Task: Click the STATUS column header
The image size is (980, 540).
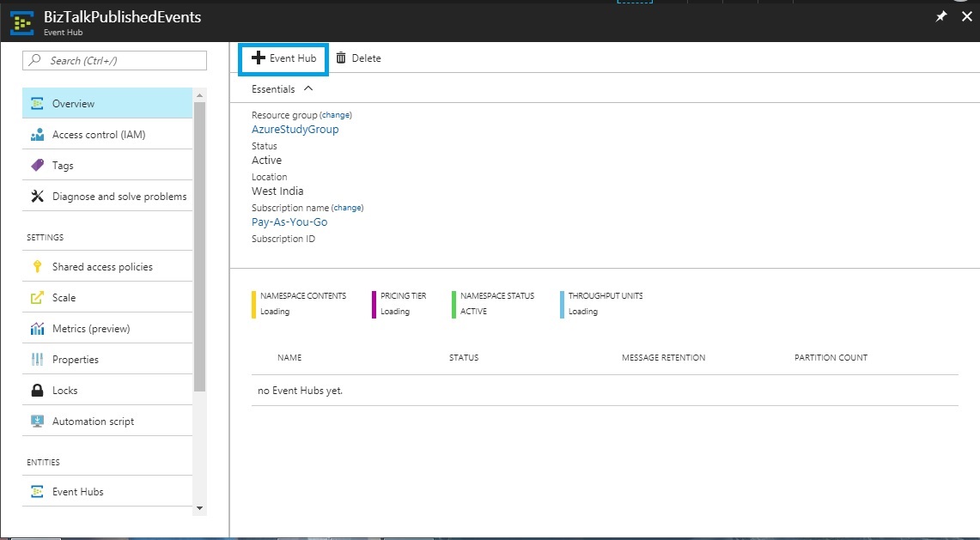Action: pos(464,357)
